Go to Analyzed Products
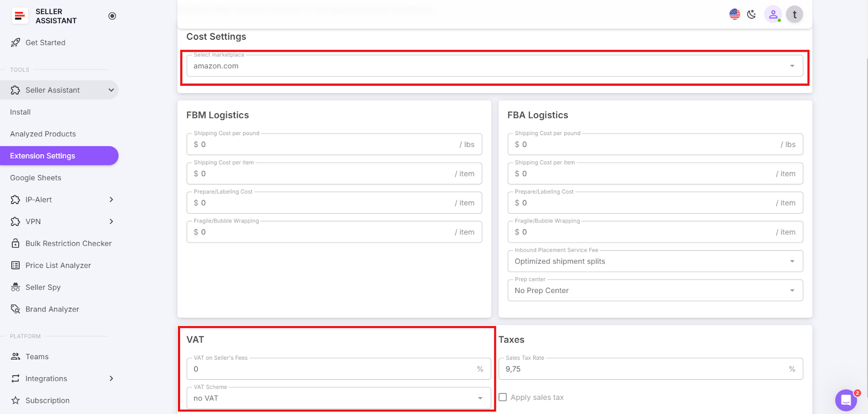The width and height of the screenshot is (868, 414). (43, 133)
